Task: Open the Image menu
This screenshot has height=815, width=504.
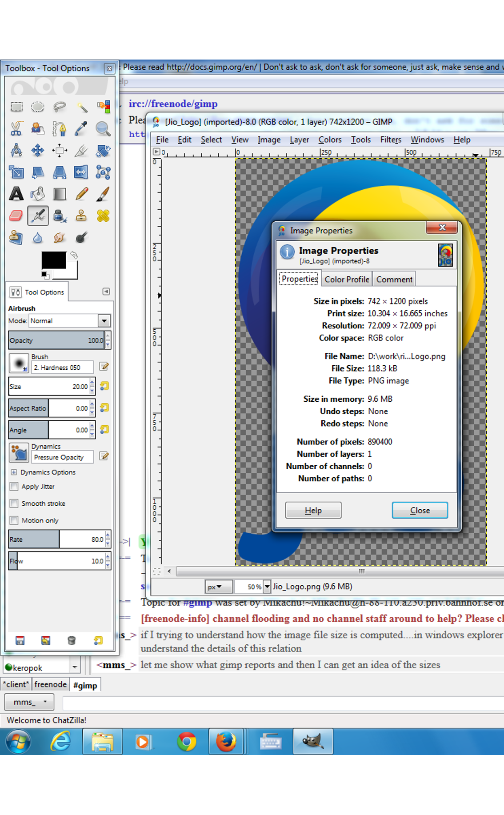Action: (x=269, y=140)
